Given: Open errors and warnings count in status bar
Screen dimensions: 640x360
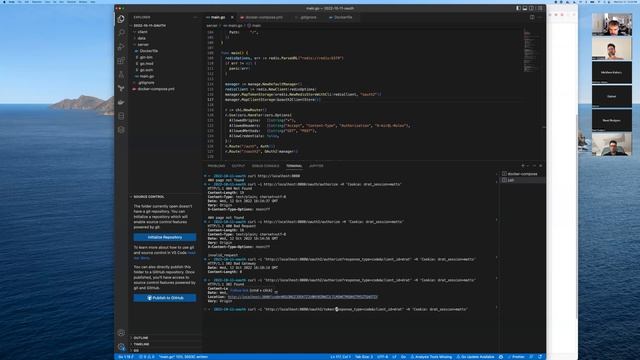Looking at the screenshot, I should [147, 357].
